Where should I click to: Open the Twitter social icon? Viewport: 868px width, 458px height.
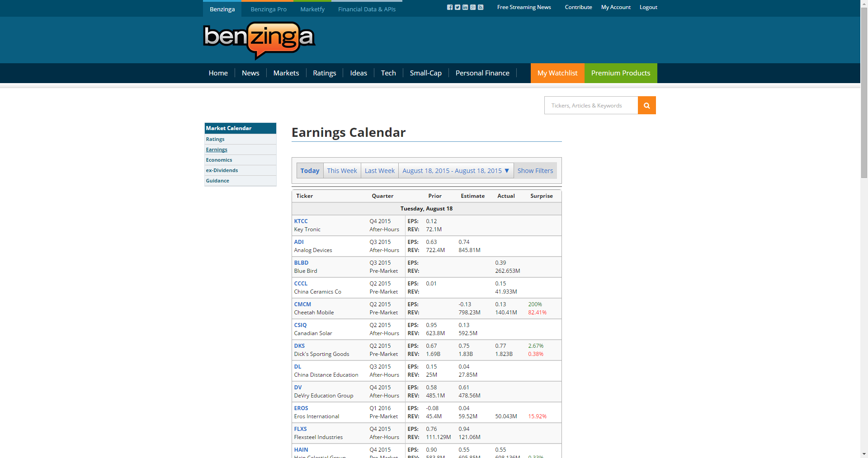[458, 7]
